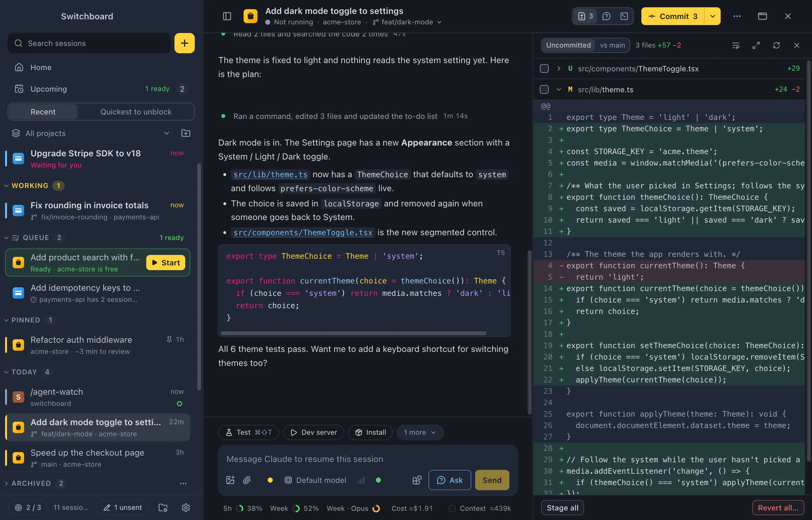Open the terminal panel icon in header

(624, 16)
